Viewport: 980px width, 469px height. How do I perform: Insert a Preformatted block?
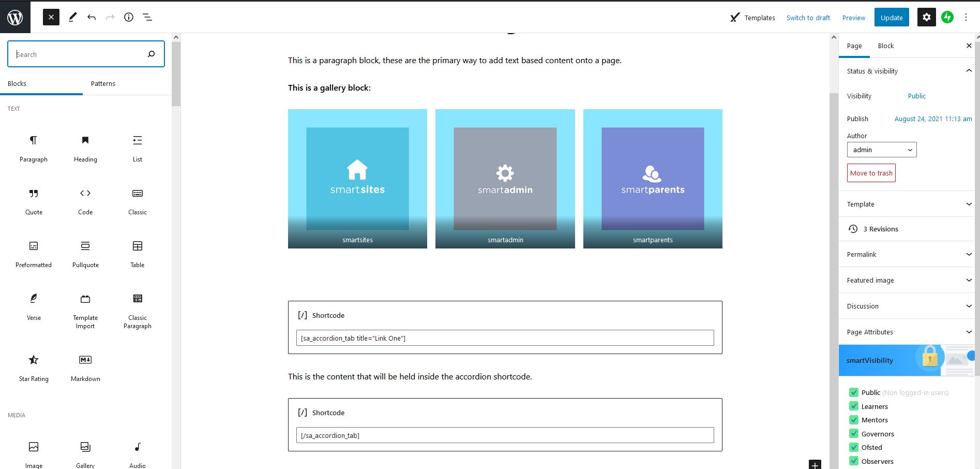34,254
